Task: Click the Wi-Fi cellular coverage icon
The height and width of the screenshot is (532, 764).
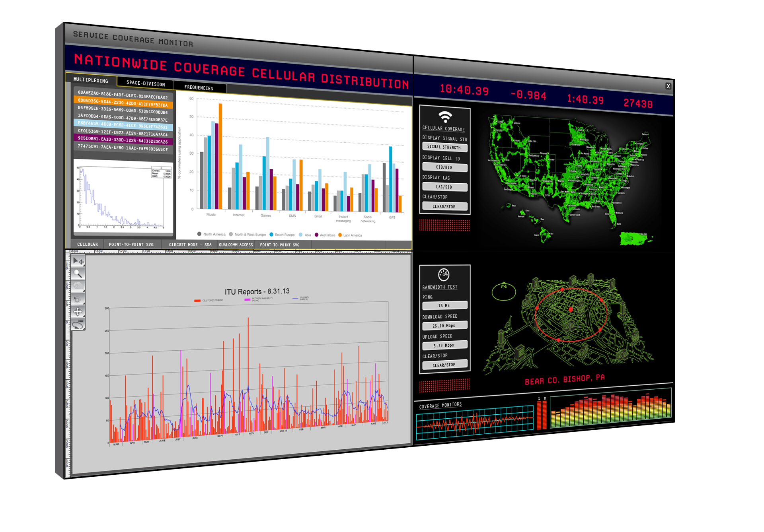Action: (445, 117)
